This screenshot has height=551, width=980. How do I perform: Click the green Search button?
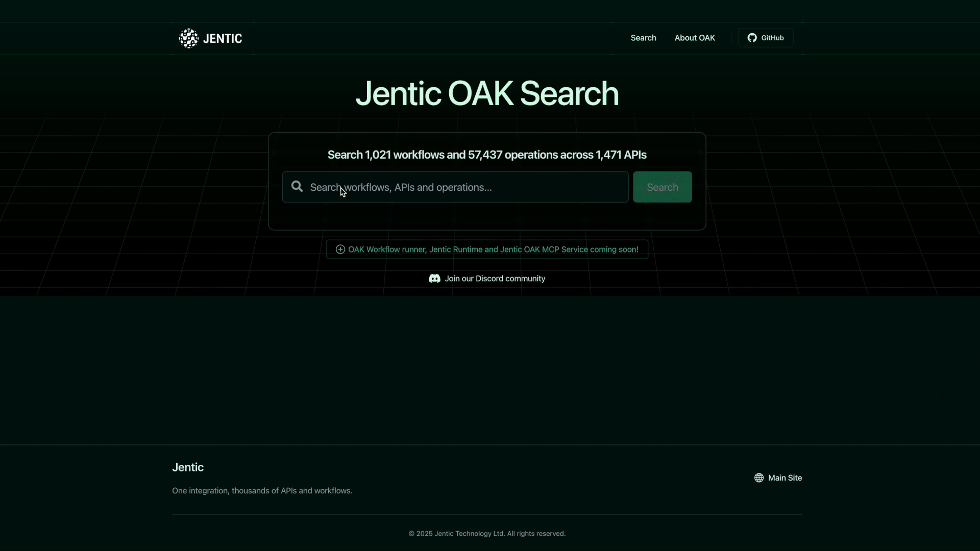[x=663, y=187]
